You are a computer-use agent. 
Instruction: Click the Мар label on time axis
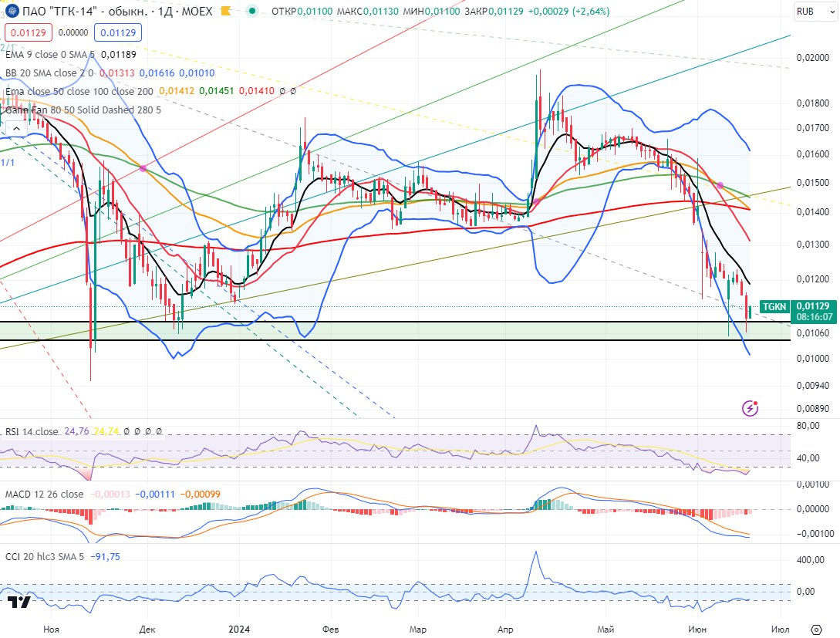click(417, 629)
